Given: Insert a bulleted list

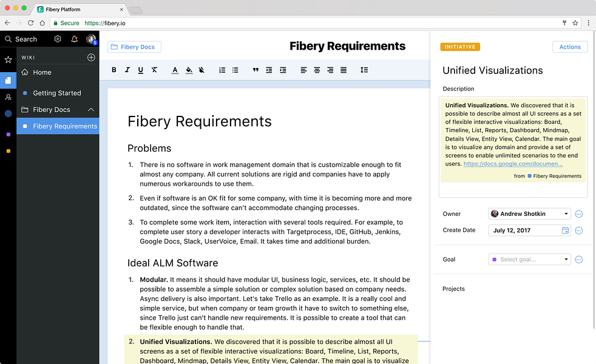Looking at the screenshot, I should pos(235,70).
